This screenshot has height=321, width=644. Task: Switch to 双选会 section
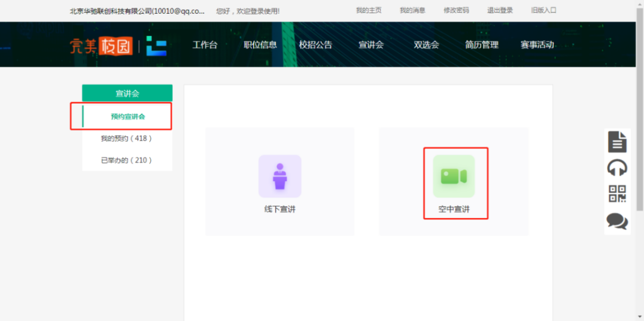pyautogui.click(x=426, y=45)
